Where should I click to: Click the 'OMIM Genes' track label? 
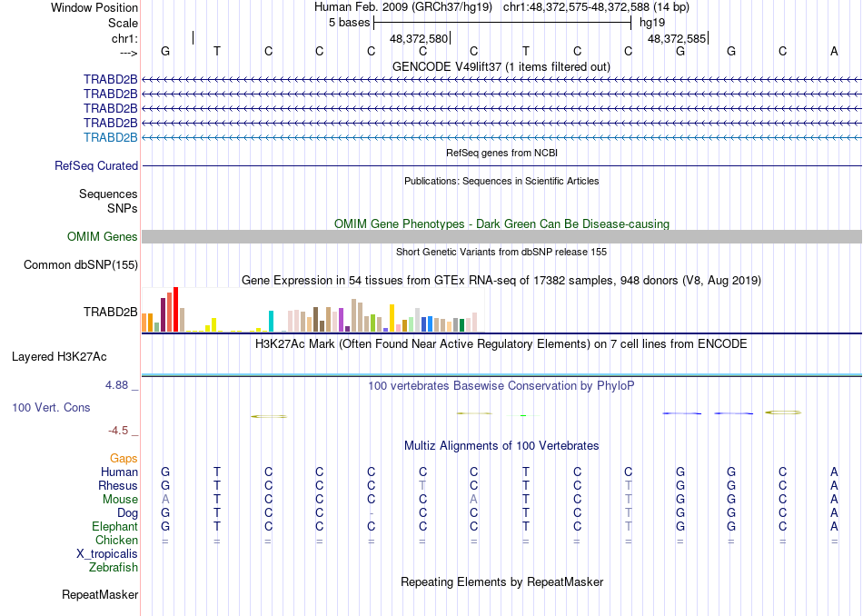(103, 237)
